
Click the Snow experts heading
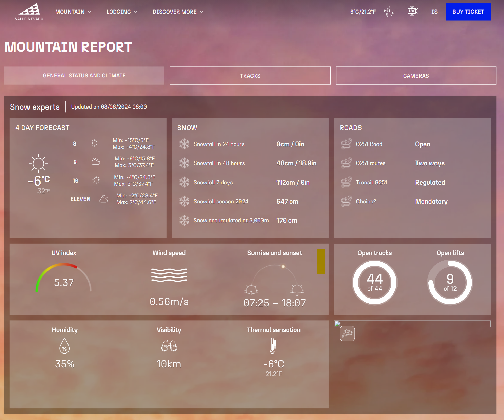(x=35, y=107)
